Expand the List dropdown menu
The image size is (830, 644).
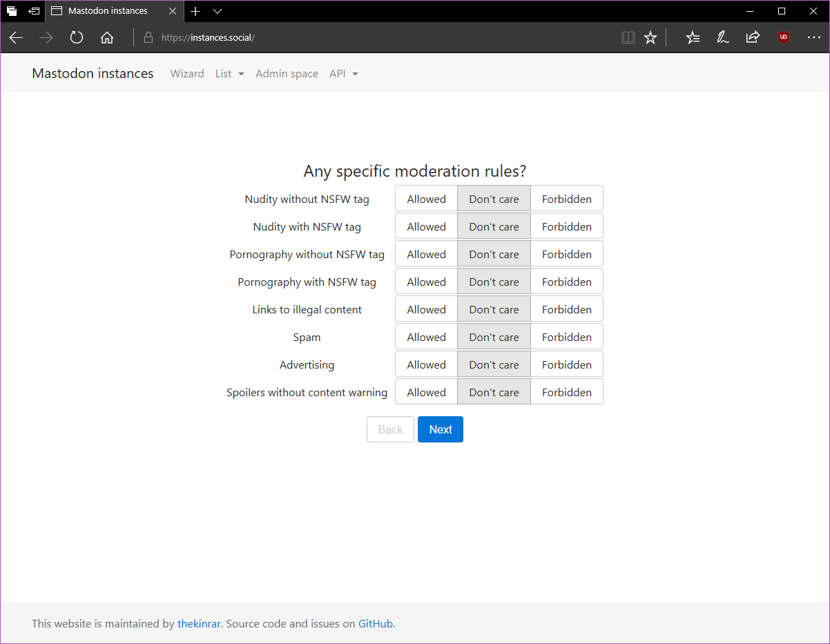(230, 73)
